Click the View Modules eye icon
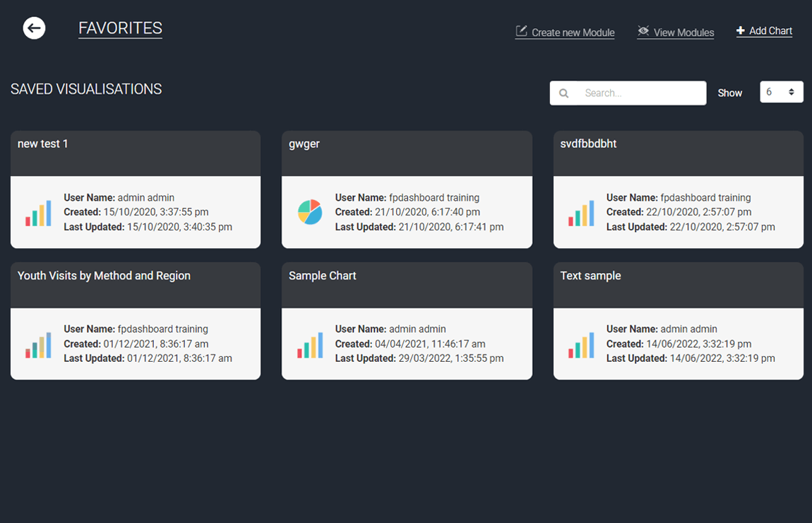This screenshot has width=812, height=523. click(643, 31)
